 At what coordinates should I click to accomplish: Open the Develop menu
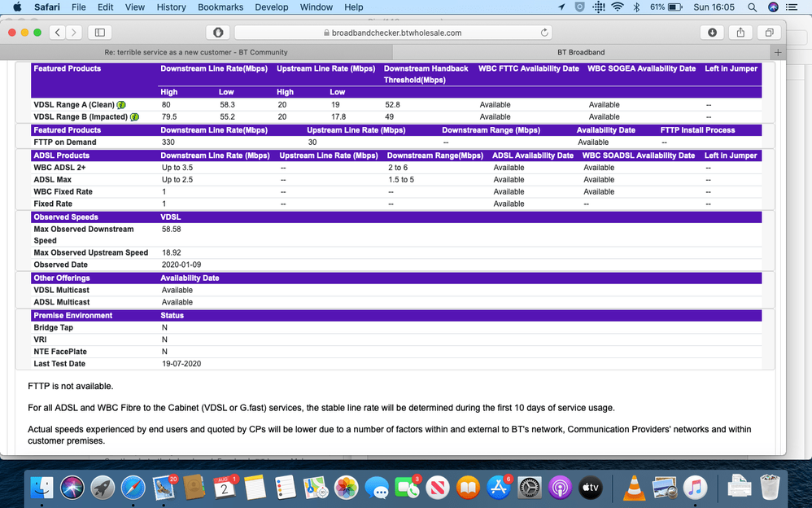pyautogui.click(x=271, y=7)
